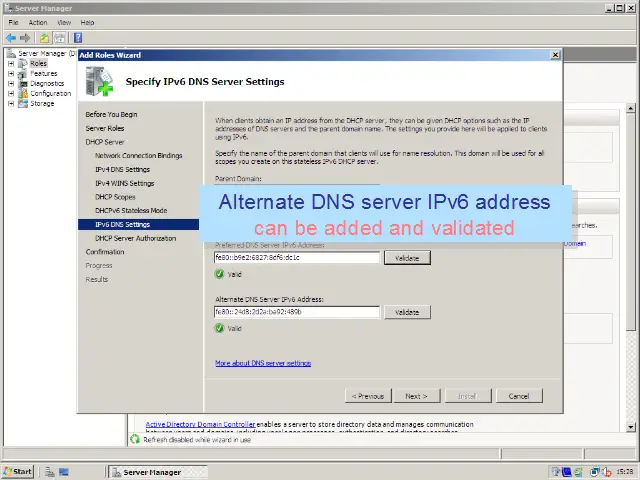640x480 pixels.
Task: Click the Help toolbar icon
Action: coord(78,38)
